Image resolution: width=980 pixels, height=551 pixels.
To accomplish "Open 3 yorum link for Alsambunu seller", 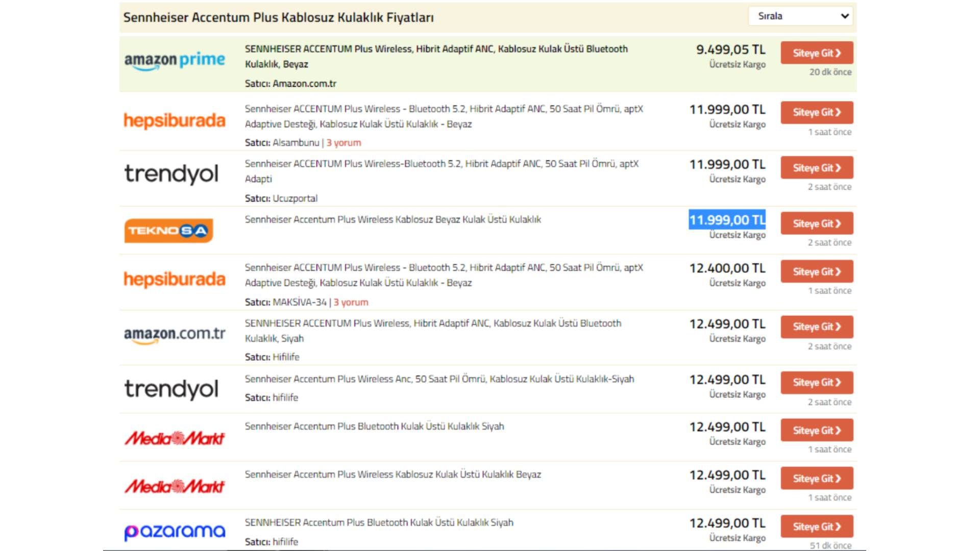I will click(344, 143).
